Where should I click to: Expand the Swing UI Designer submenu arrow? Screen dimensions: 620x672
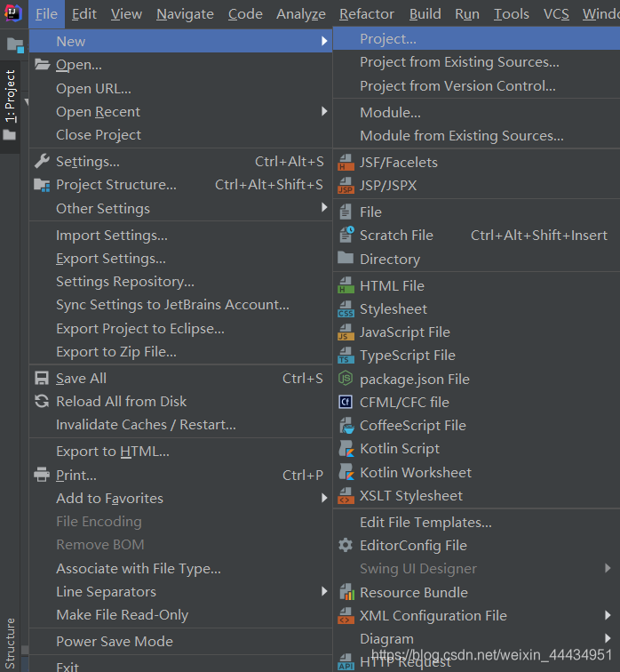coord(608,568)
